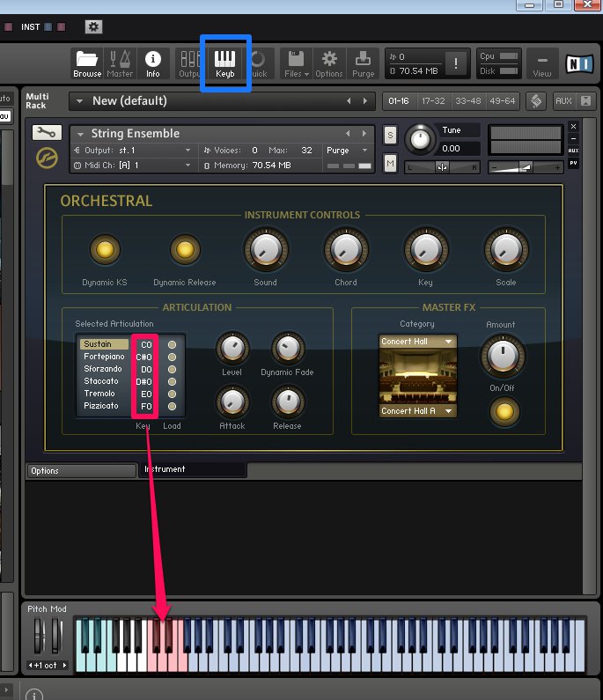The image size is (603, 700).
Task: Solo the instrument with S button
Action: 390,135
